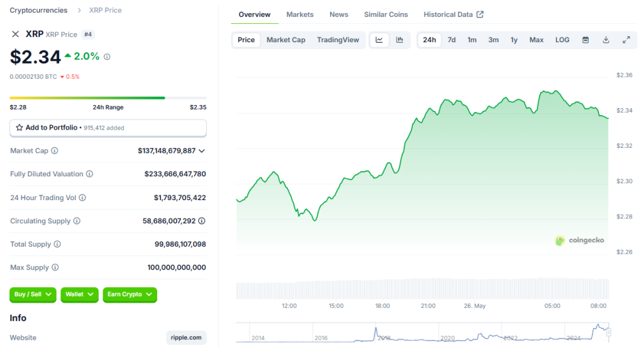Open the News tab
644x348 pixels.
pos(339,14)
